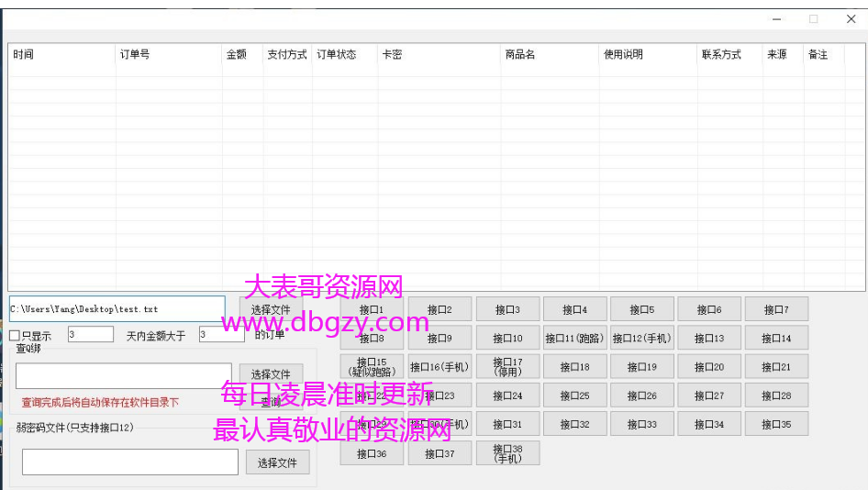Image resolution: width=868 pixels, height=490 pixels.
Task: Click the days input before 天内金额大于
Action: [x=90, y=335]
